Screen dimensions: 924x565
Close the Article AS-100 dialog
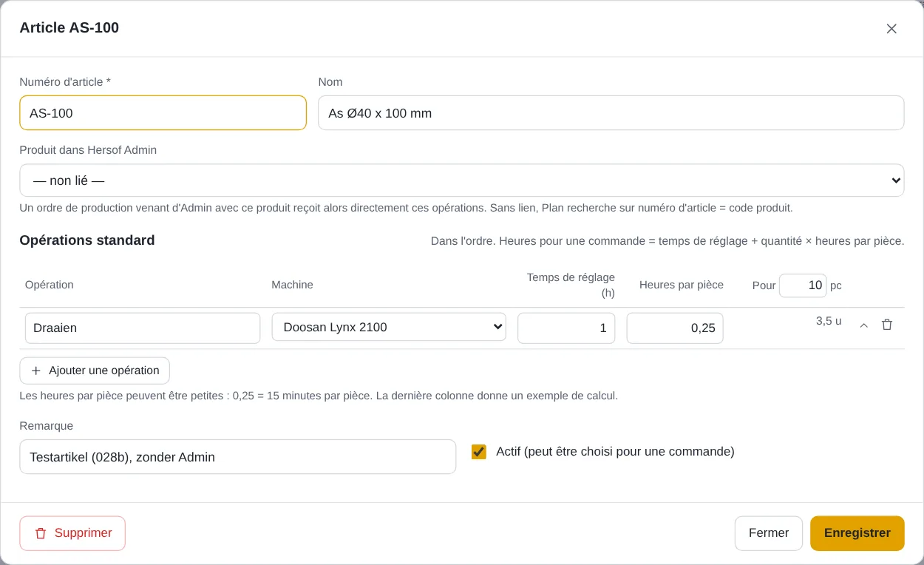[x=891, y=29]
